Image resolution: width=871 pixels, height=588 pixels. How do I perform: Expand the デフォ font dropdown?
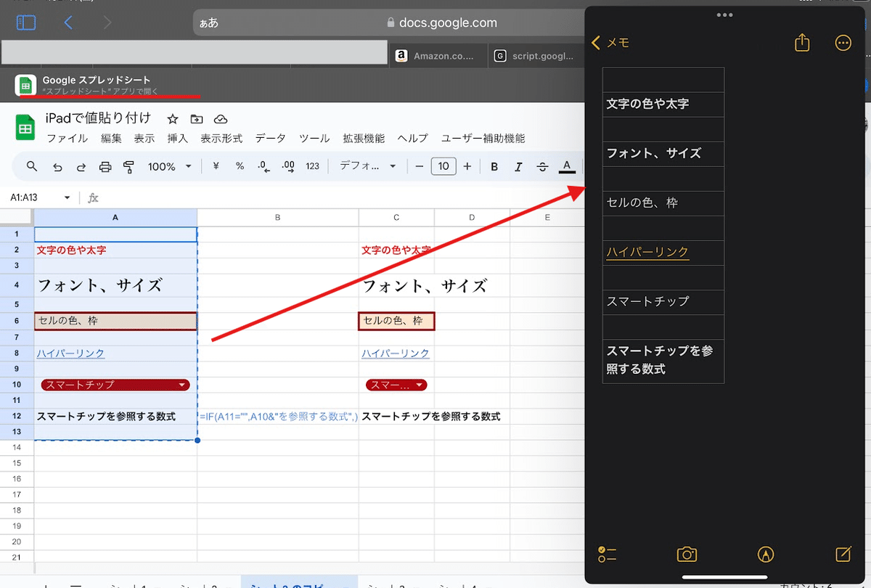pos(368,166)
